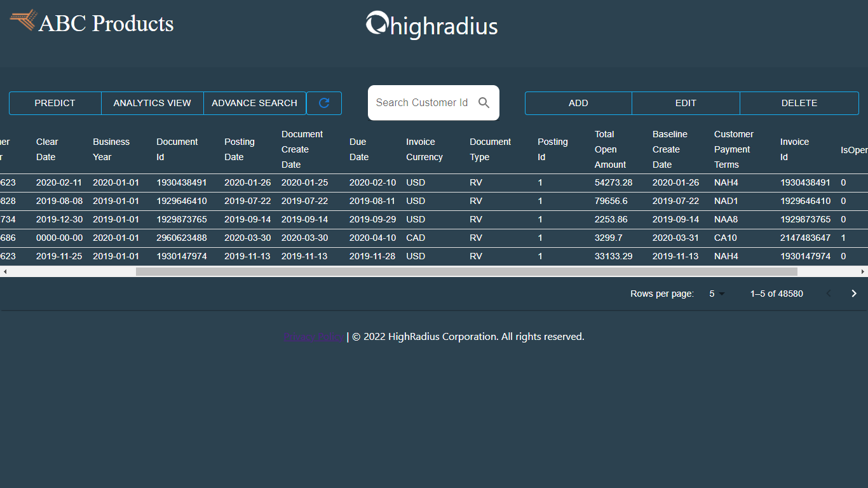Viewport: 868px width, 488px height.
Task: Click the left arrow of the horizontal scrollbar
Action: pyautogui.click(x=5, y=271)
